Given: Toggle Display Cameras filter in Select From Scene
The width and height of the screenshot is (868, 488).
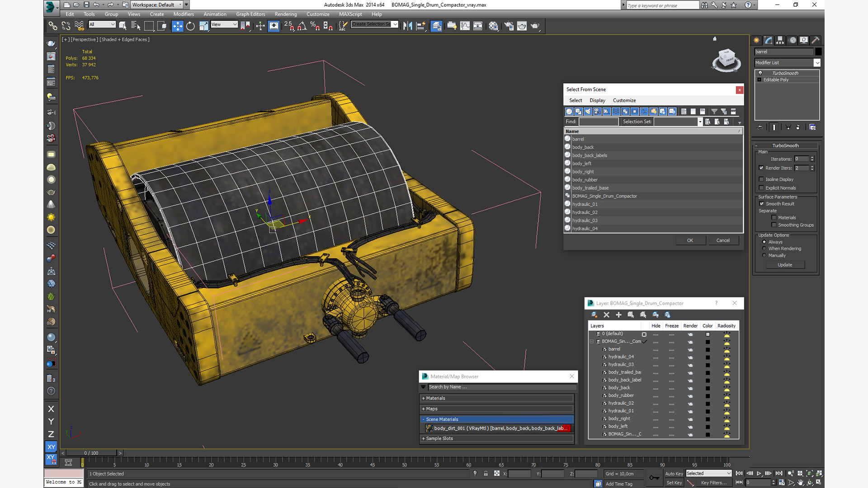Looking at the screenshot, I should click(x=597, y=111).
